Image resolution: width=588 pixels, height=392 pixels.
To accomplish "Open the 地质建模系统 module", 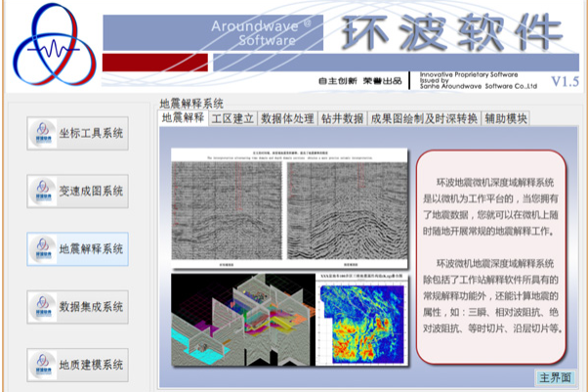I will [77, 365].
